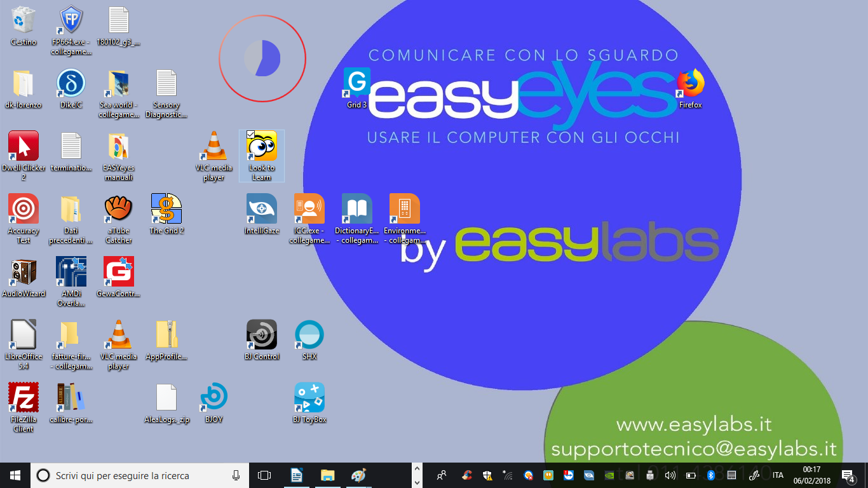Open the dk-lorenzo folder
Image resolution: width=868 pixels, height=488 pixels.
(24, 89)
